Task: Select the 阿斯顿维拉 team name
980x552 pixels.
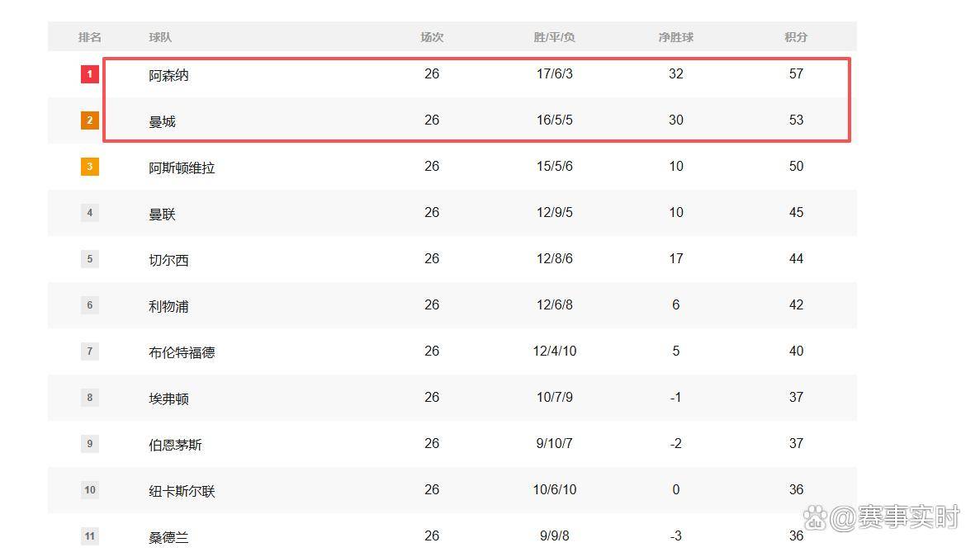Action: click(x=182, y=167)
